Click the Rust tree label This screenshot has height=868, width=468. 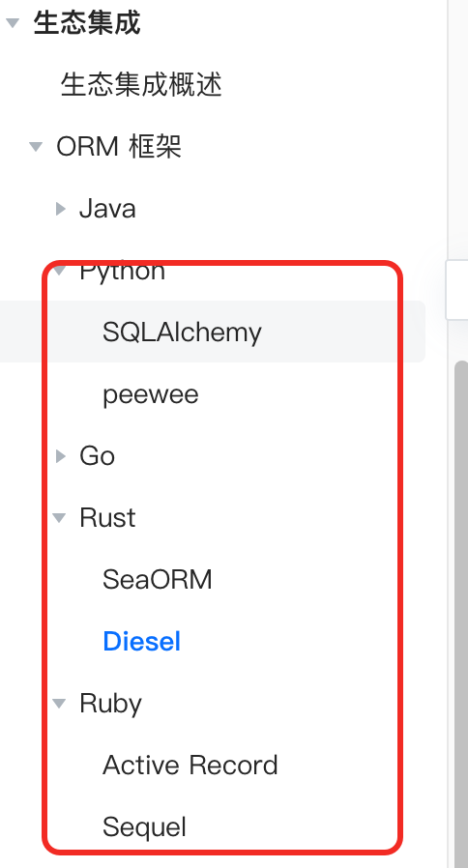click(107, 518)
